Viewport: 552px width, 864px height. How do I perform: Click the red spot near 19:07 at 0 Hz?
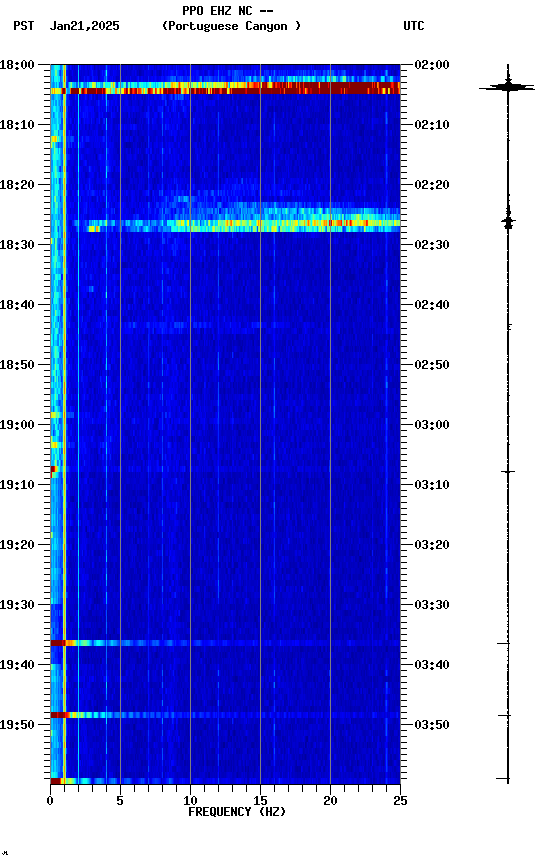[53, 469]
